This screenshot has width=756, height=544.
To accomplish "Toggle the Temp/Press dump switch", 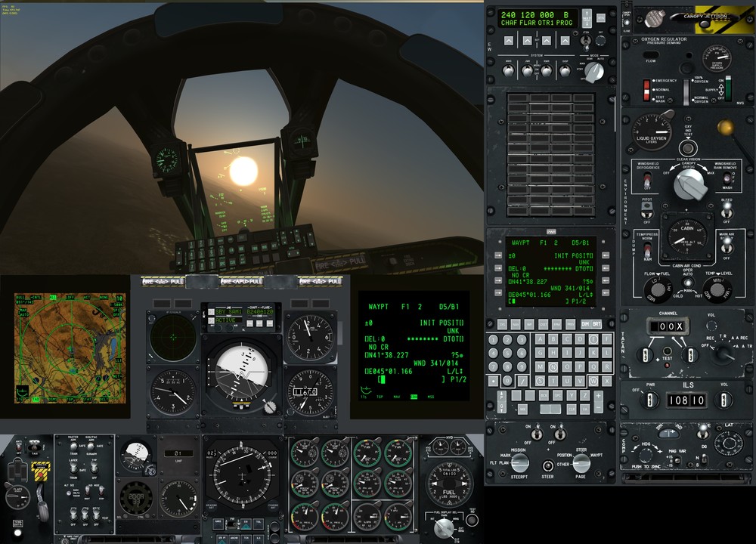I will pos(648,249).
